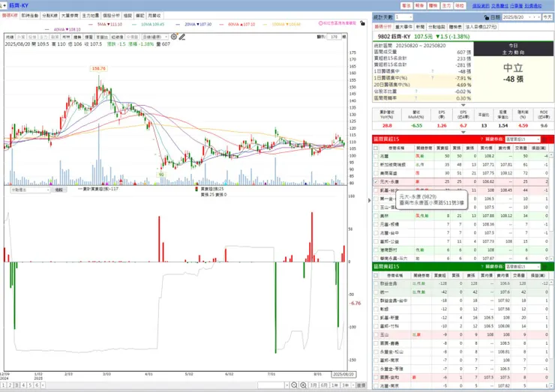
Task: Switch to the 即時走勢 tab
Action: click(30, 16)
